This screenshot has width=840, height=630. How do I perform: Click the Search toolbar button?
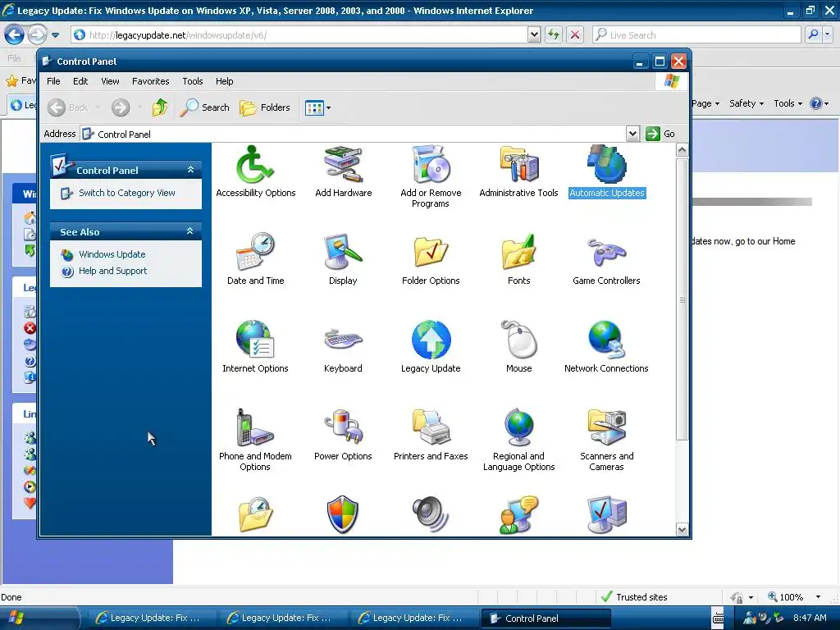point(204,107)
